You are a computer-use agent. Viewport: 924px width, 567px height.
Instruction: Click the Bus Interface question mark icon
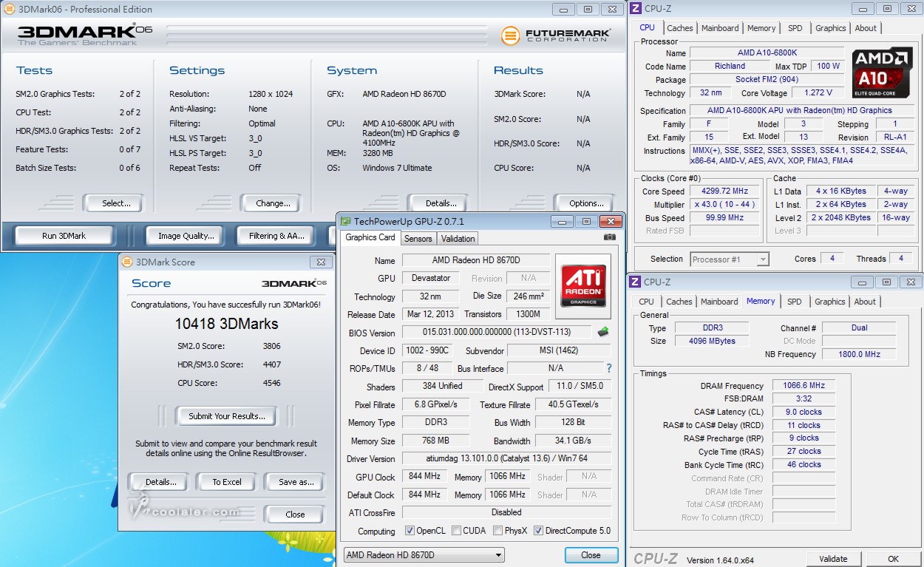coord(609,368)
